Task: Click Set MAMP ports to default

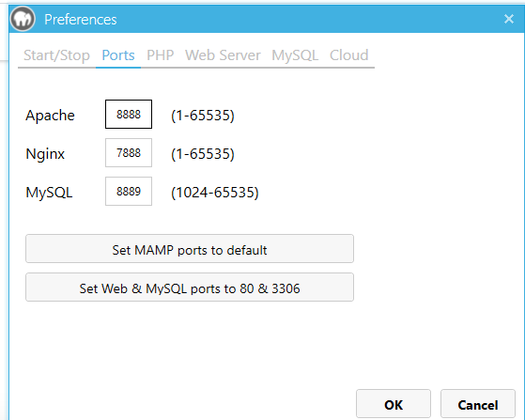Action: [190, 249]
